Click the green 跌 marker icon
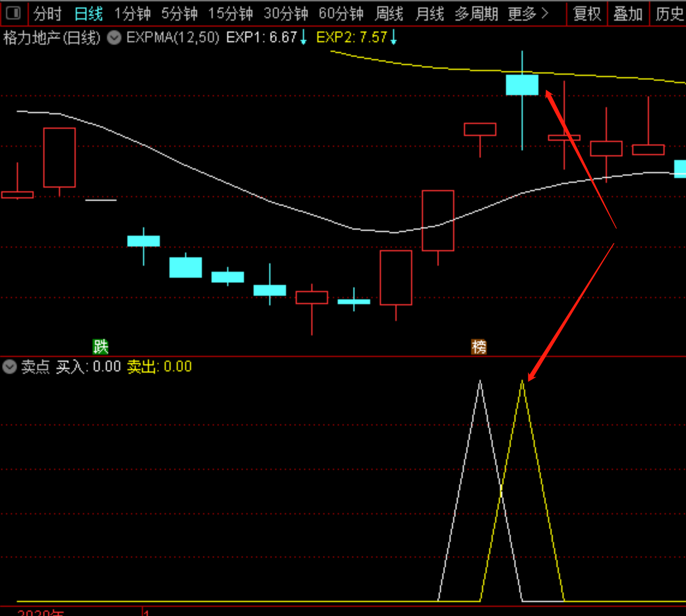The height and width of the screenshot is (616, 686). point(100,346)
